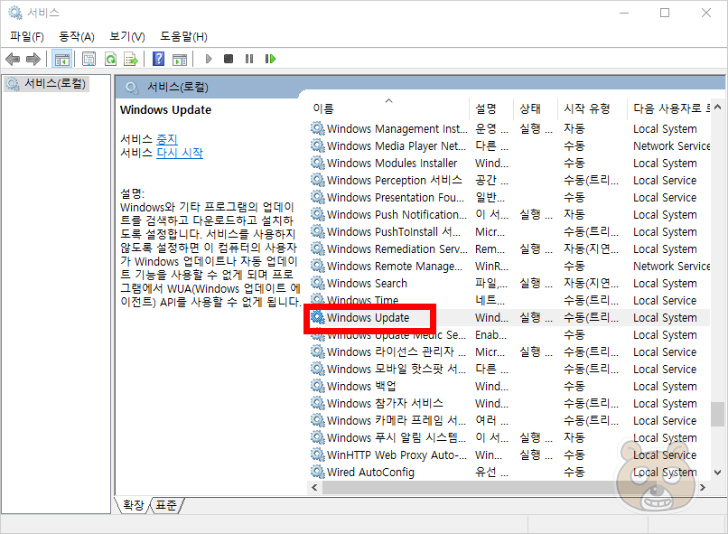The width and height of the screenshot is (728, 534).
Task: Click the Start Service play icon
Action: coord(208,59)
